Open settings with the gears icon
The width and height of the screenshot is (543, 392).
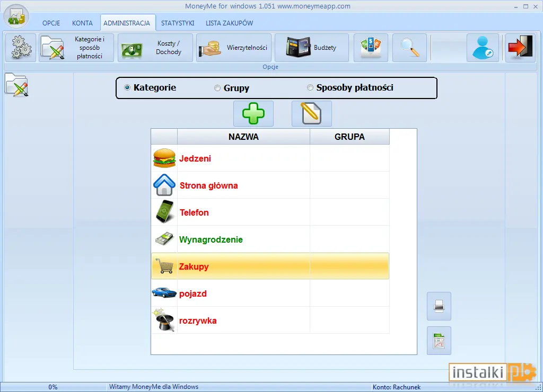click(21, 48)
